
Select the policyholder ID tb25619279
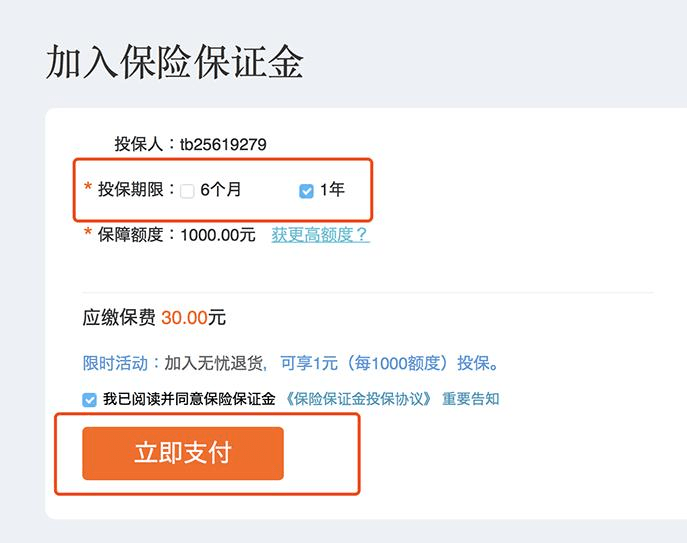point(223,145)
